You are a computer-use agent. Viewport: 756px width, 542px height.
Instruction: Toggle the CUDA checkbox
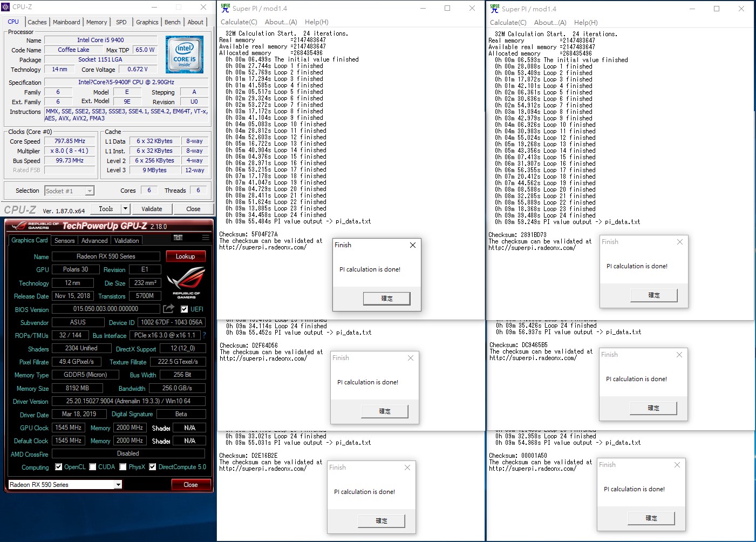pos(93,467)
